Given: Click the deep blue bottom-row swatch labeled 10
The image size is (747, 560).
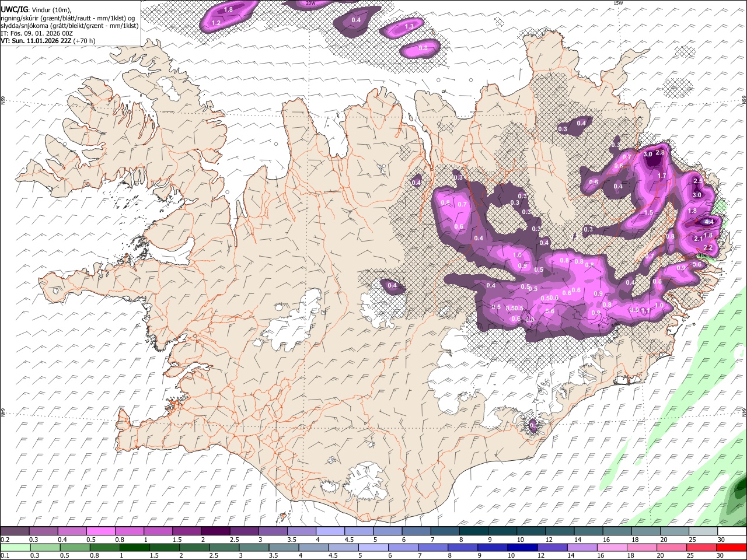Looking at the screenshot, I should point(522,547).
